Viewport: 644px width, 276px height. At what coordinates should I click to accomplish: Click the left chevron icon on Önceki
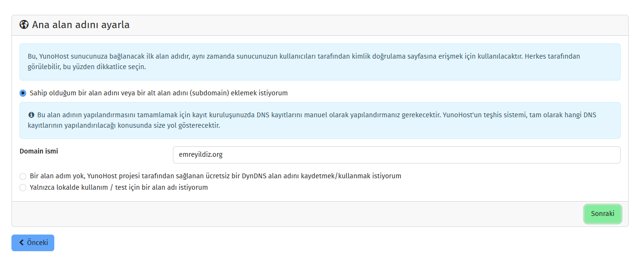(x=21, y=243)
